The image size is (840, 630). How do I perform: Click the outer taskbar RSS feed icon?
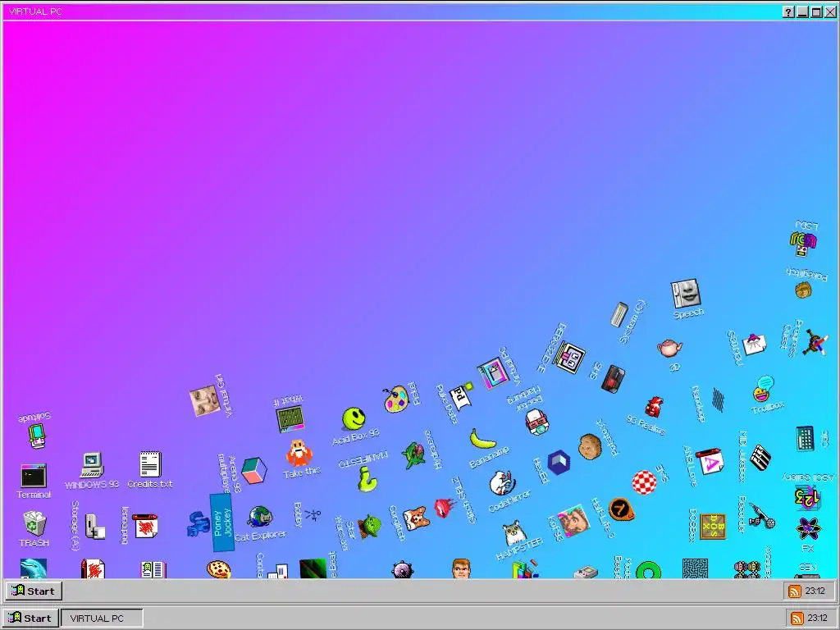(x=796, y=618)
